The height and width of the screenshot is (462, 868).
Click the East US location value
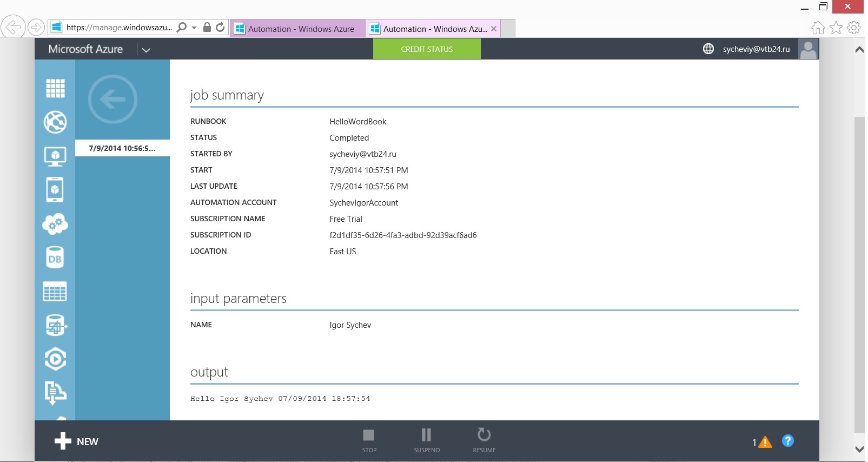coord(343,252)
